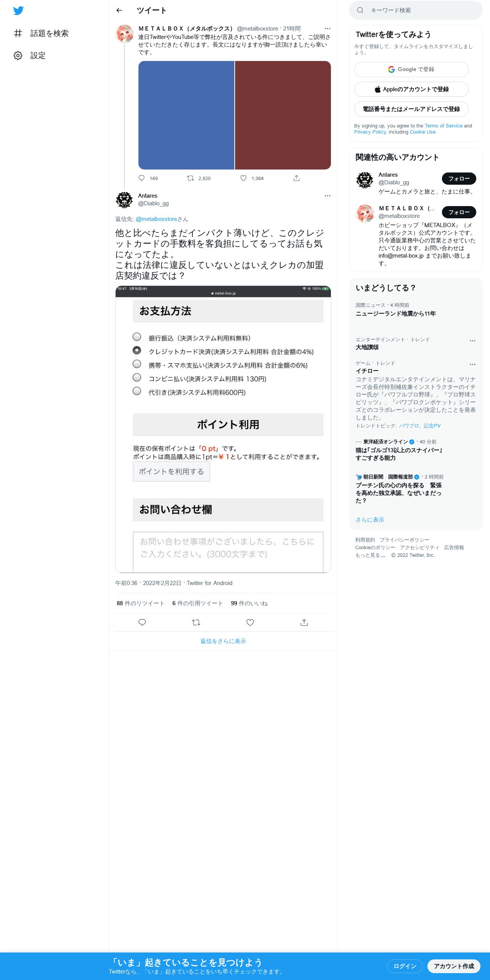Open the ニュージーランド地震から11年 trend
The image size is (490, 980).
coord(395,314)
